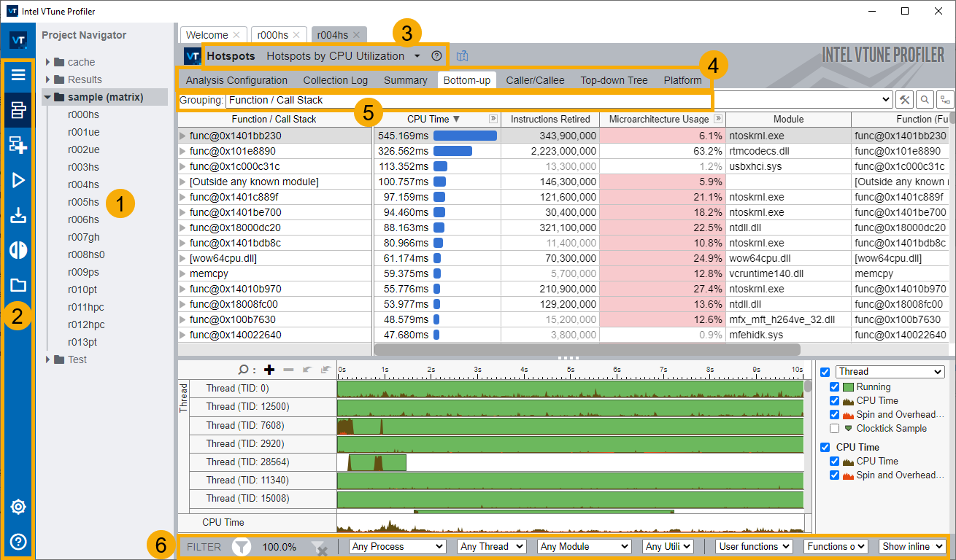Screen dimensions: 956x560
Task: Click the filter funnel icon in the filter bar
Action: click(242, 546)
